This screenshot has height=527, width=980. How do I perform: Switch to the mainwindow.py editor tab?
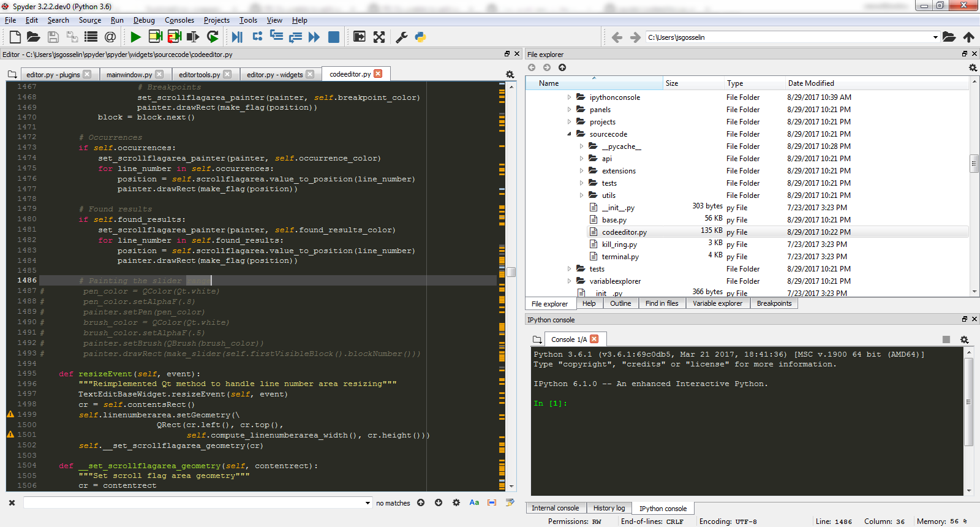[x=129, y=75]
